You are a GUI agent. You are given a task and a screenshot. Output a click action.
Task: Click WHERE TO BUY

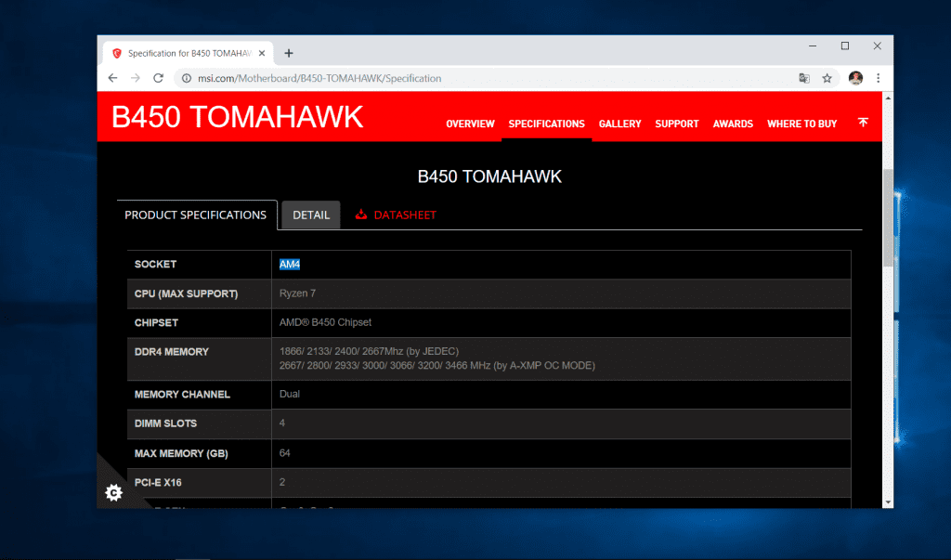[801, 124]
